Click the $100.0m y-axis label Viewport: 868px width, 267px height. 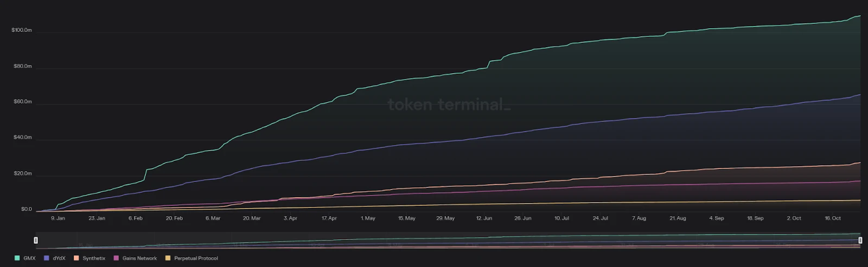click(22, 30)
